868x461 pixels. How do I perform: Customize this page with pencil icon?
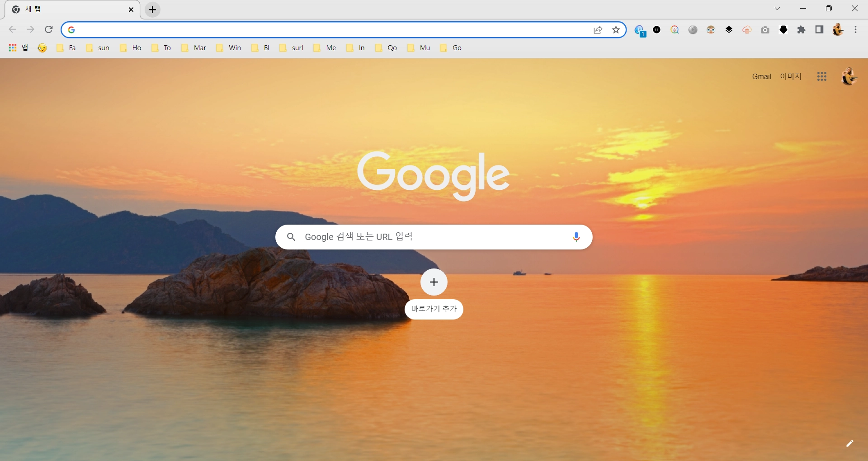[x=849, y=443]
